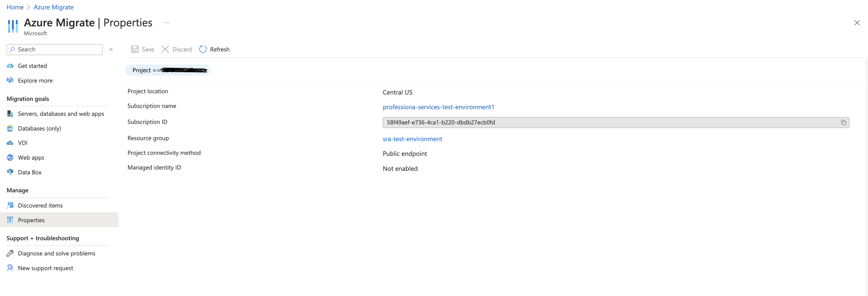Open professiona-services-test-environment1 subscription link
This screenshot has width=868, height=296.
(438, 107)
